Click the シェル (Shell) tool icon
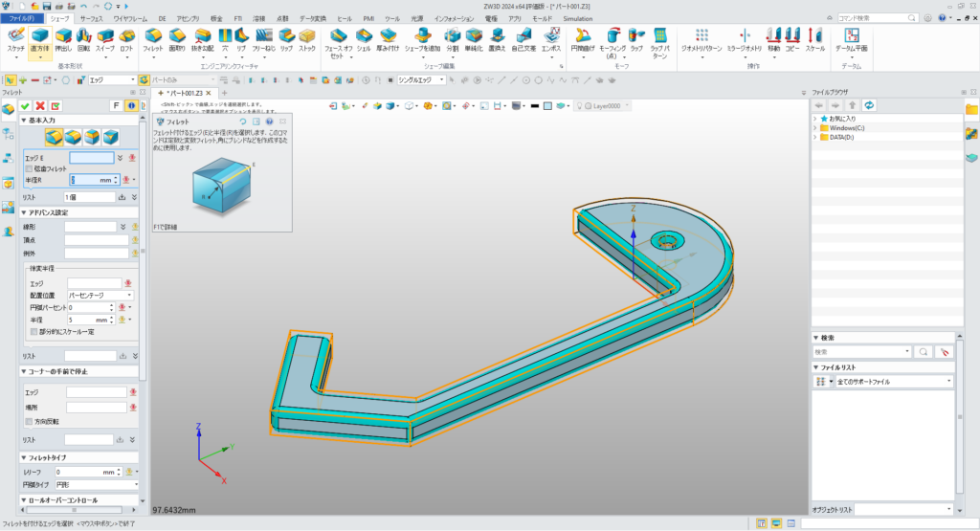Screen dimensions: 980x531 coord(364,35)
